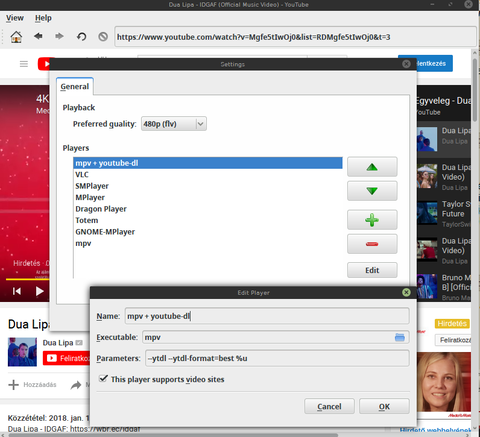Select MPlayer in the Players list

pyautogui.click(x=208, y=197)
